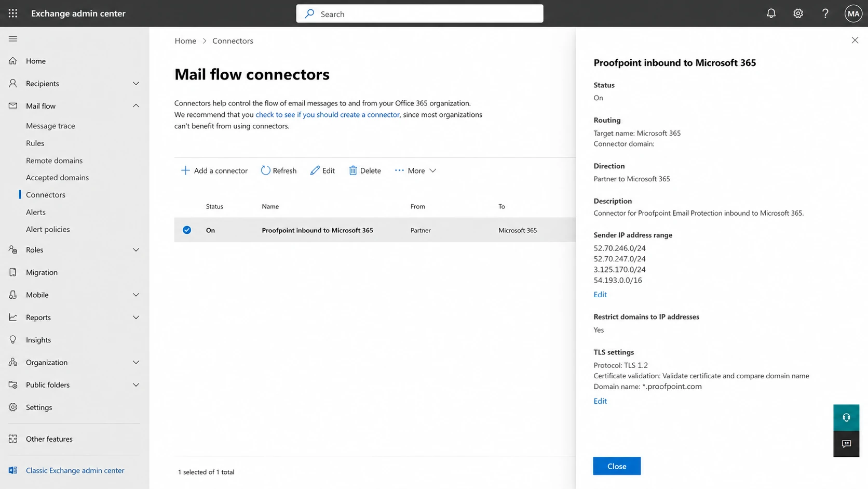Screen dimensions: 868x489
Task: Open the More dropdown in toolbar
Action: (415, 170)
